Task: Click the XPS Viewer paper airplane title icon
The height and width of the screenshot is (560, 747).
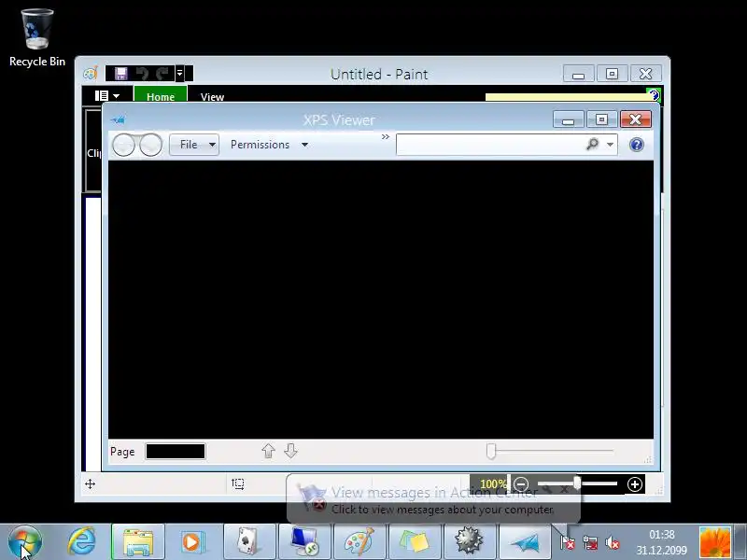Action: pos(118,119)
